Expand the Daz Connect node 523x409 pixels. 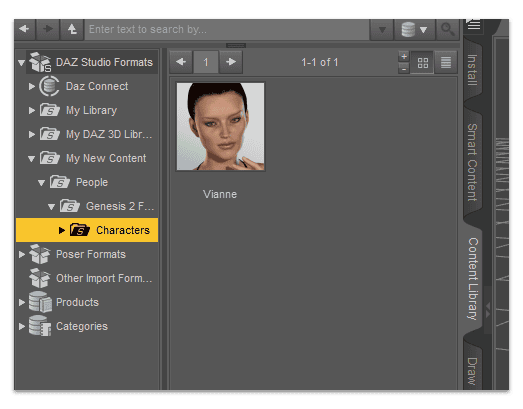tap(32, 86)
